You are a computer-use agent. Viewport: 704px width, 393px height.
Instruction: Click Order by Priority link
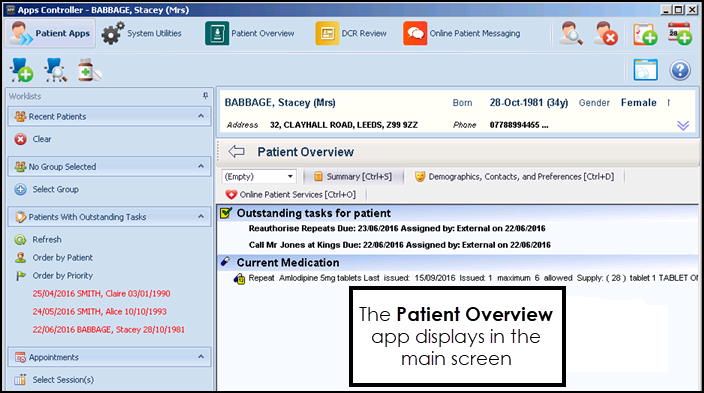(x=62, y=275)
